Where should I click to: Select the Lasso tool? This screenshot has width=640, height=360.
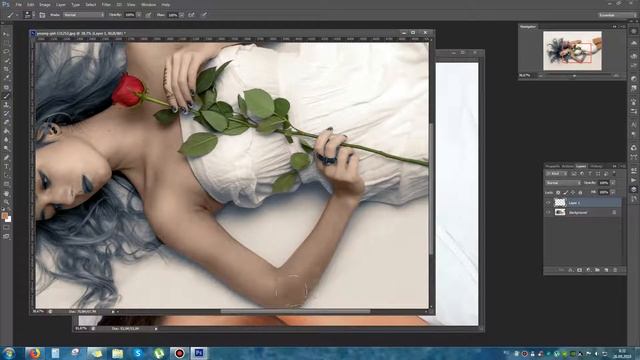tap(6, 52)
